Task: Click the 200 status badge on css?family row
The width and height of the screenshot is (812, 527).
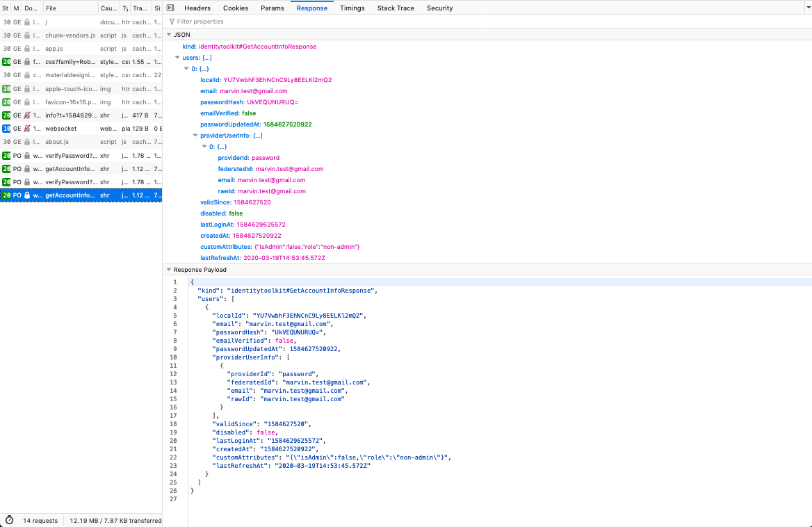Action: tap(6, 62)
